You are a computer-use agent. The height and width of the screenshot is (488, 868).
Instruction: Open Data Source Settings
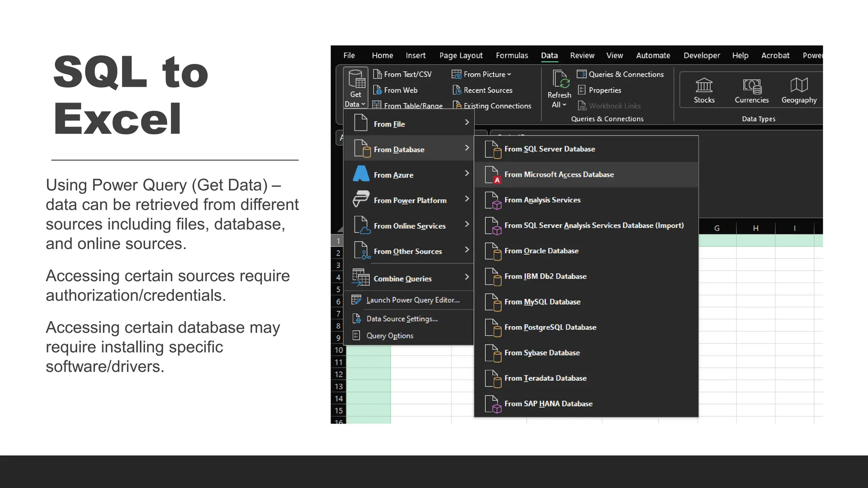(409, 319)
